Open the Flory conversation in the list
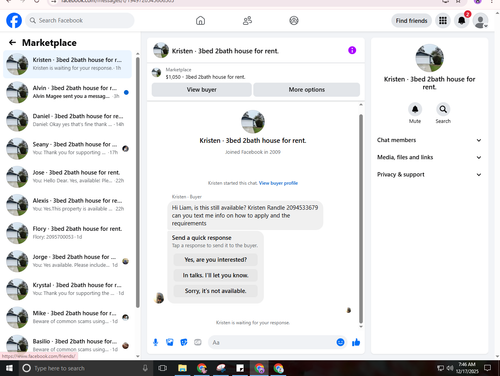This screenshot has height=376, width=500. click(68, 233)
